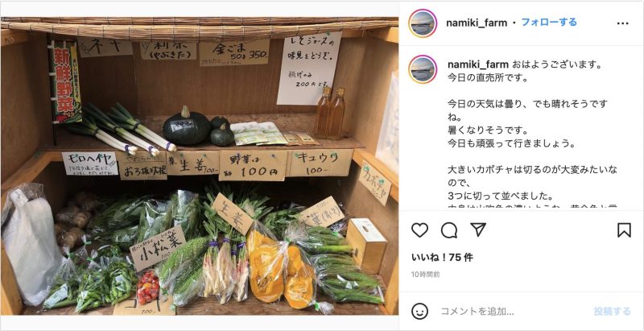Open namiki_farm username in caption
The image size is (644, 331).
pyautogui.click(x=478, y=65)
